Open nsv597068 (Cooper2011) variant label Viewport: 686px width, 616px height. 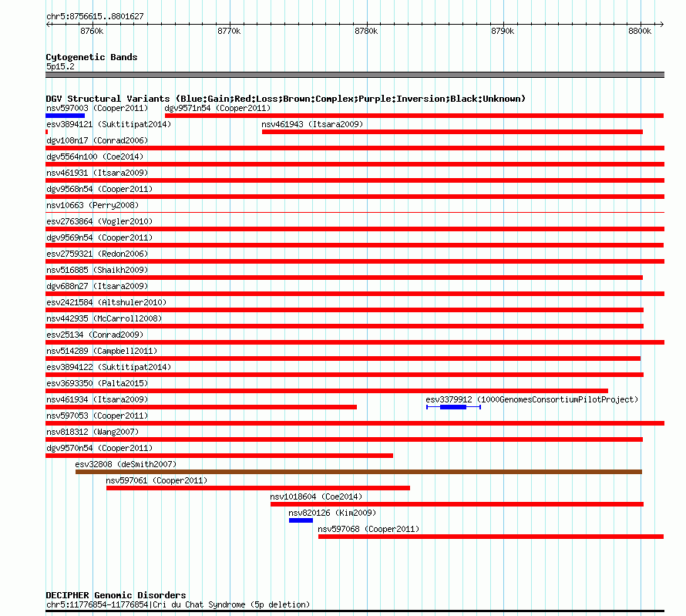click(368, 529)
